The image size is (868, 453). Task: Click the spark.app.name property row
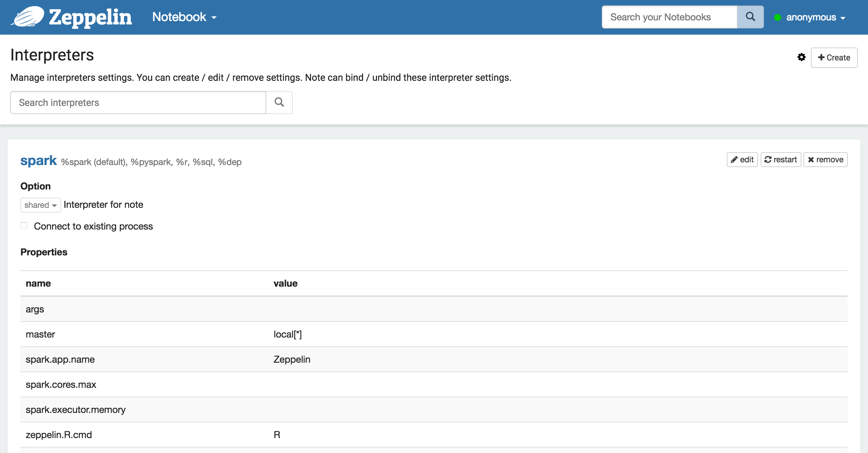tap(434, 359)
